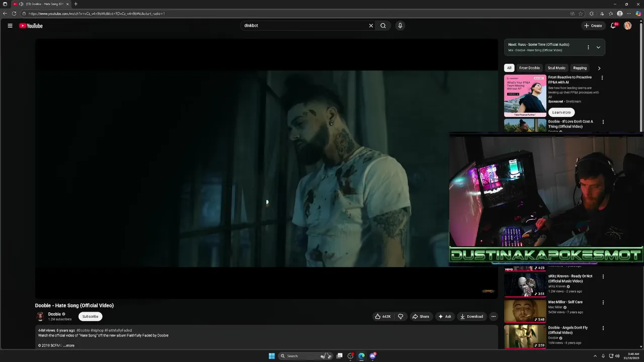The height and width of the screenshot is (362, 644).
Task: Open the Create button menu
Action: point(593,26)
